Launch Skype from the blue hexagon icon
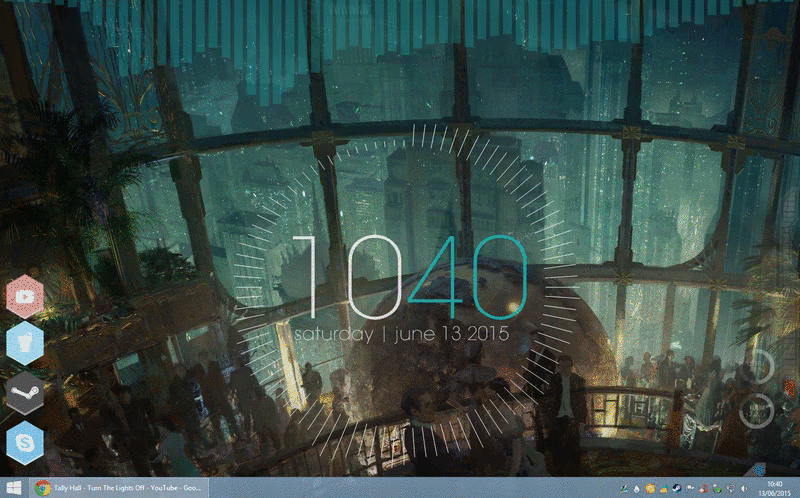This screenshot has height=498, width=800. pyautogui.click(x=24, y=442)
